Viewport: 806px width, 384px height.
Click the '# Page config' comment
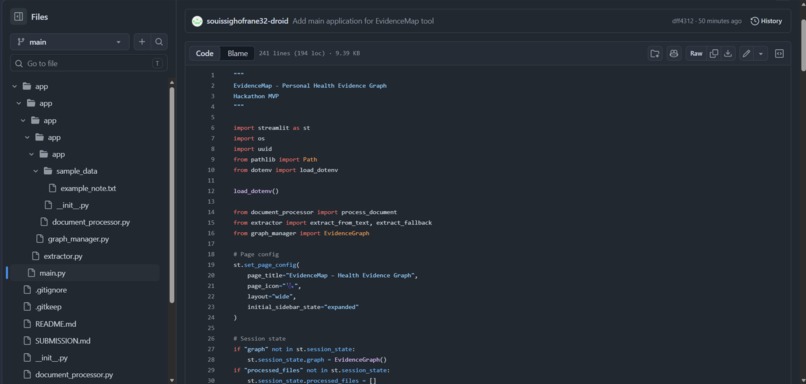[256, 254]
